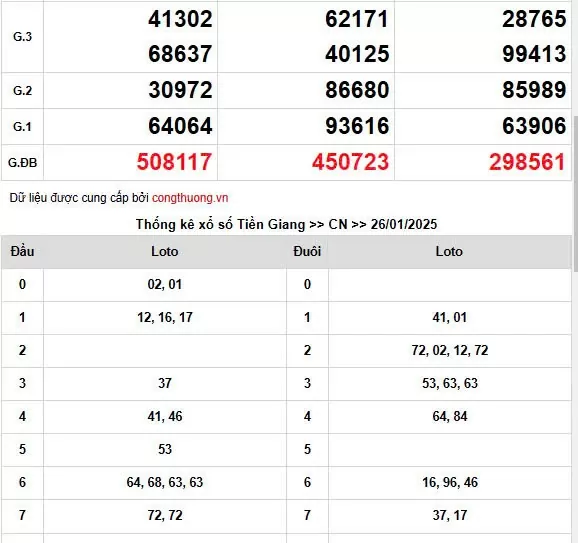Click the G.3 prize row label
Image resolution: width=578 pixels, height=543 pixels.
tap(22, 36)
